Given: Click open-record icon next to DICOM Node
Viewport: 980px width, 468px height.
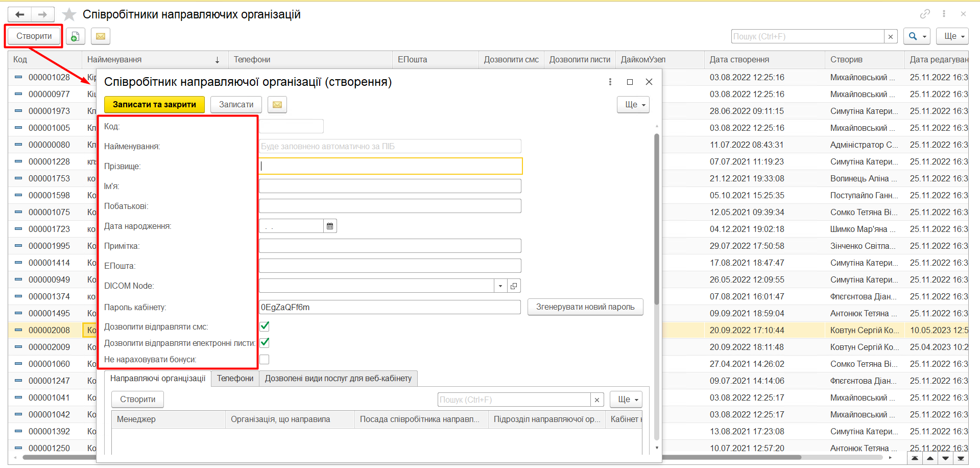Looking at the screenshot, I should click(514, 286).
